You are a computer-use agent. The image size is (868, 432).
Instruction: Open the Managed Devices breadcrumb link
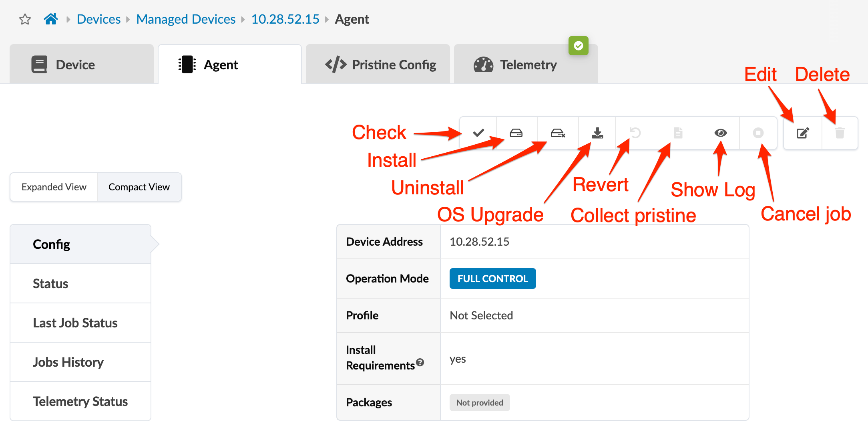click(186, 19)
